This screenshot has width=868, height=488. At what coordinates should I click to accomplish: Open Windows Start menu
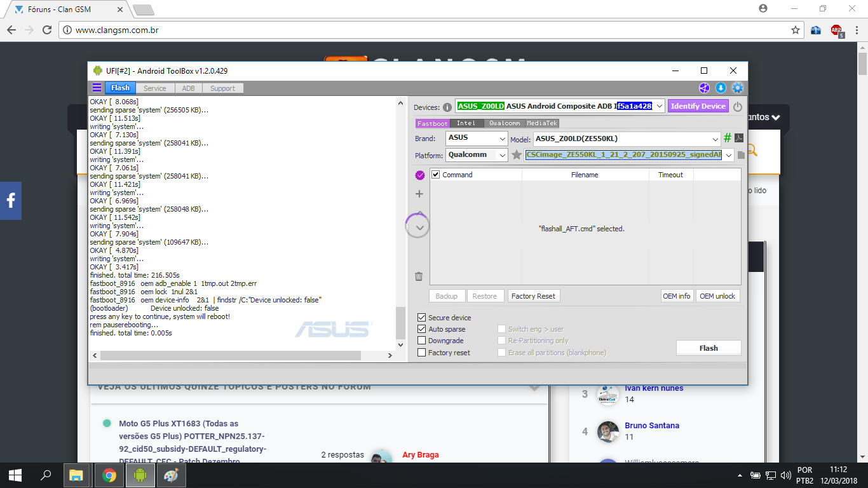click(x=15, y=475)
